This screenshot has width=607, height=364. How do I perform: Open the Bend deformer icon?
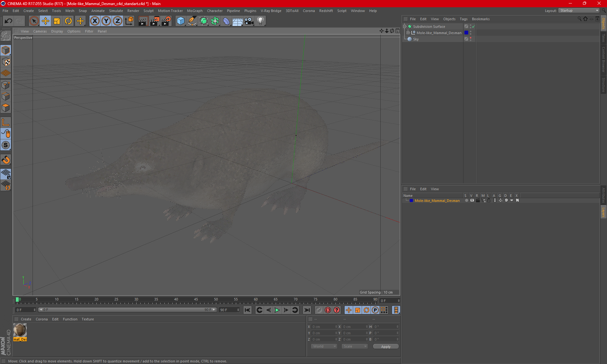click(x=226, y=21)
